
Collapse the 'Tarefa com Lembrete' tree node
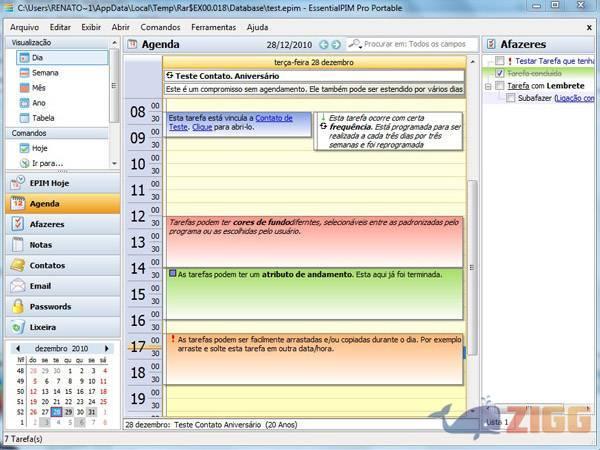(x=488, y=86)
